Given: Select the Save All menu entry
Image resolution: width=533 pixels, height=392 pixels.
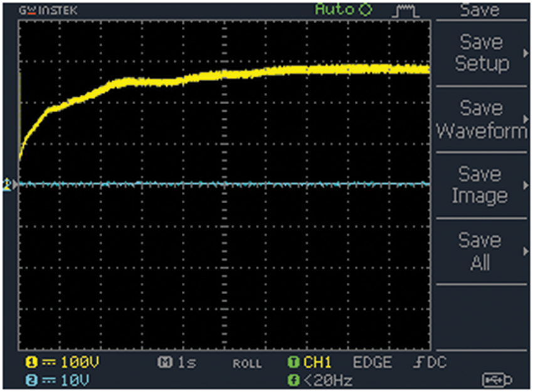Looking at the screenshot, I should click(x=481, y=251).
